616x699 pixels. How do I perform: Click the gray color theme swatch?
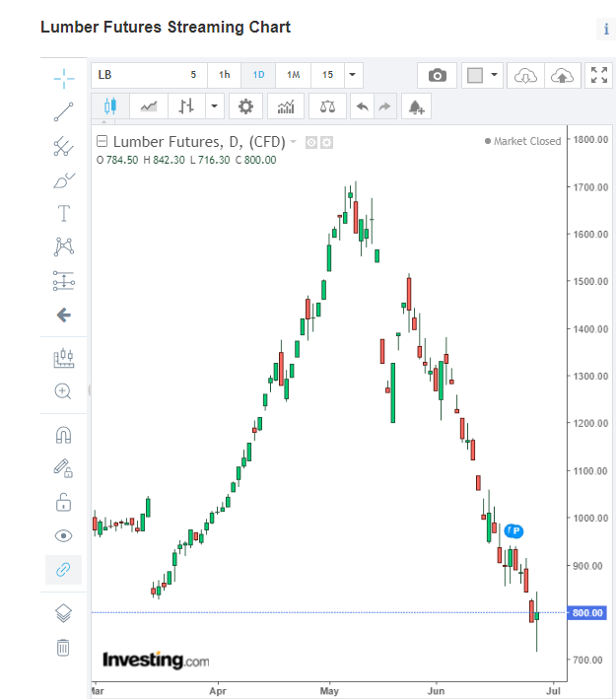tap(475, 75)
